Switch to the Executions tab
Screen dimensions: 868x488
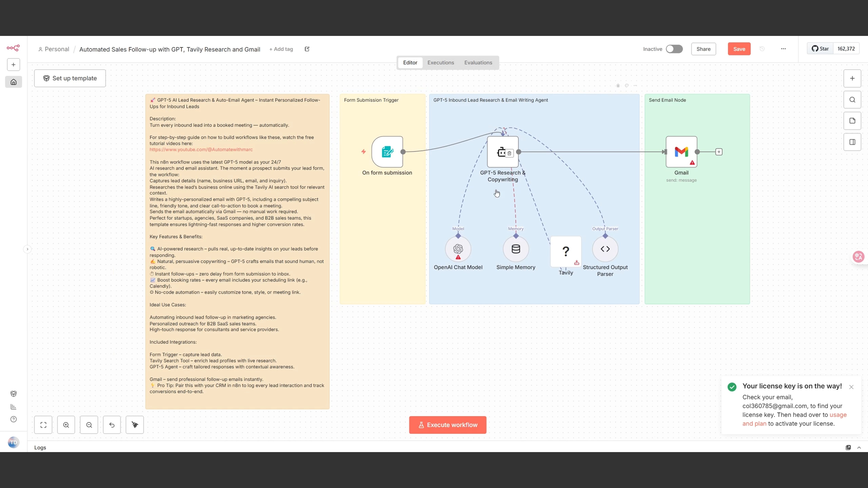click(440, 63)
